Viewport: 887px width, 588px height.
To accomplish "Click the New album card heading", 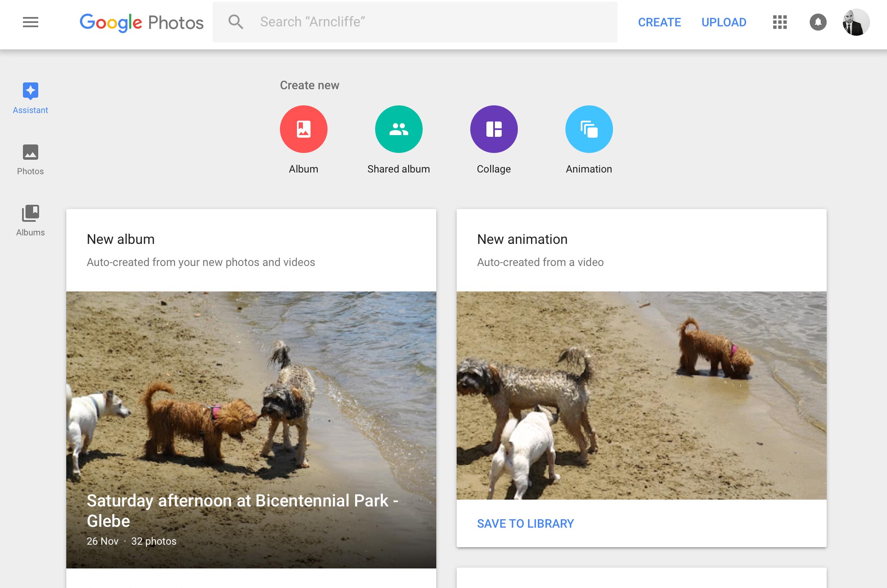I will (121, 239).
